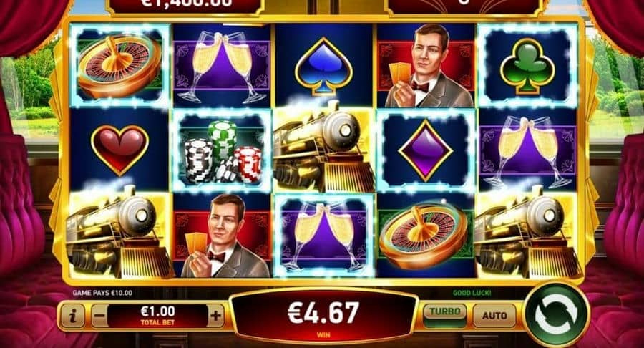Select the red heart symbol
Screen dimensions: 644x348
coord(119,150)
